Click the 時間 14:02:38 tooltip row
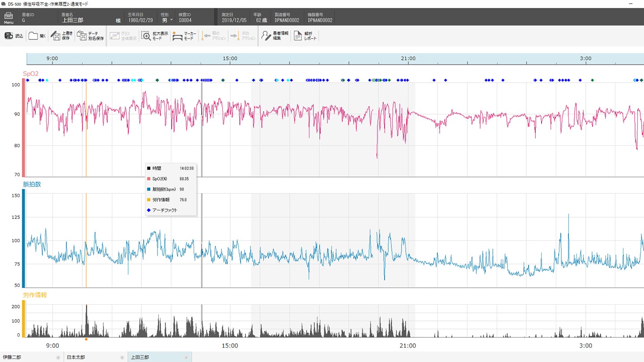 (x=170, y=168)
